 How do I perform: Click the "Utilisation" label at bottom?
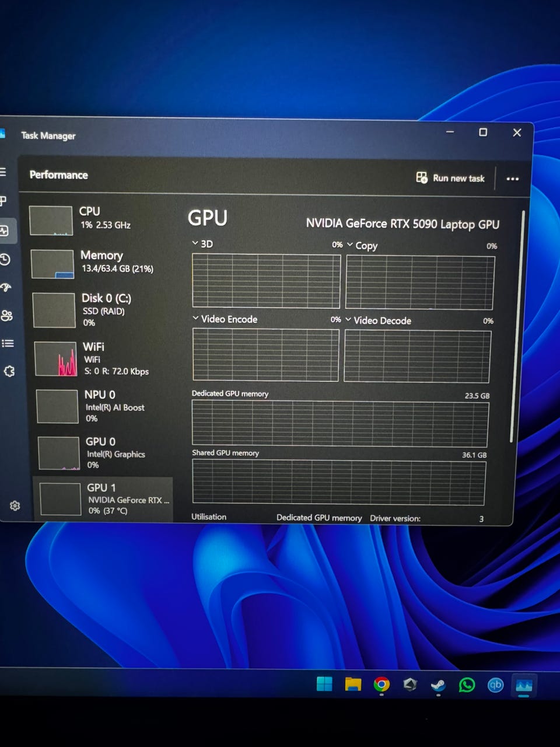pyautogui.click(x=209, y=516)
